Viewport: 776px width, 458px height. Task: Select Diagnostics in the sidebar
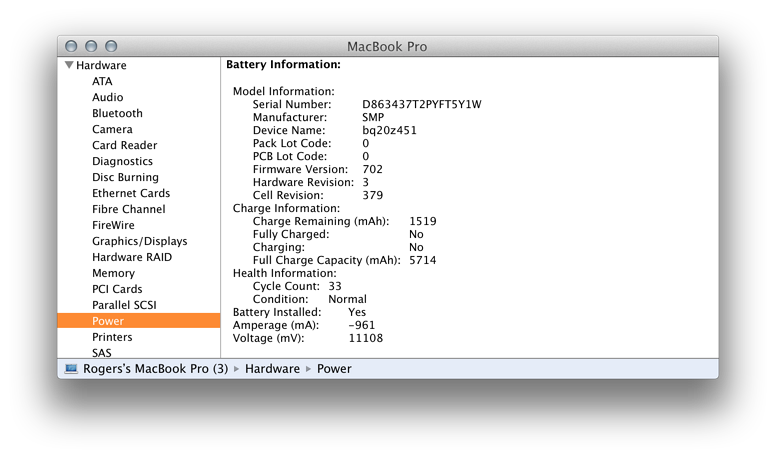point(122,161)
